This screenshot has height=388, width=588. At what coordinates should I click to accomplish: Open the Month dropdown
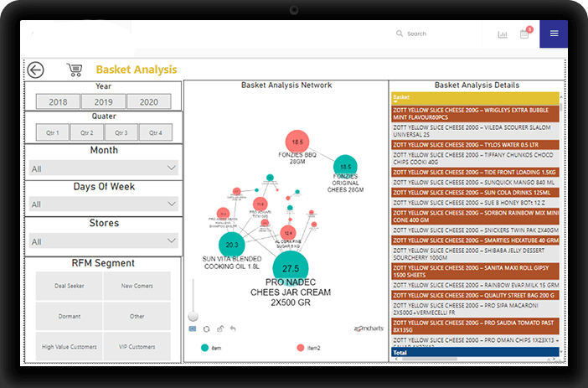[x=103, y=168]
